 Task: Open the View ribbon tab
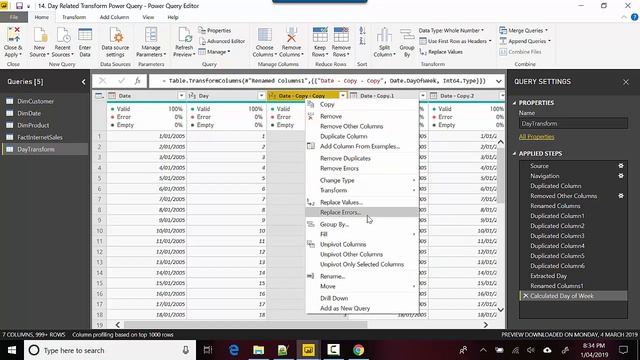point(148,17)
